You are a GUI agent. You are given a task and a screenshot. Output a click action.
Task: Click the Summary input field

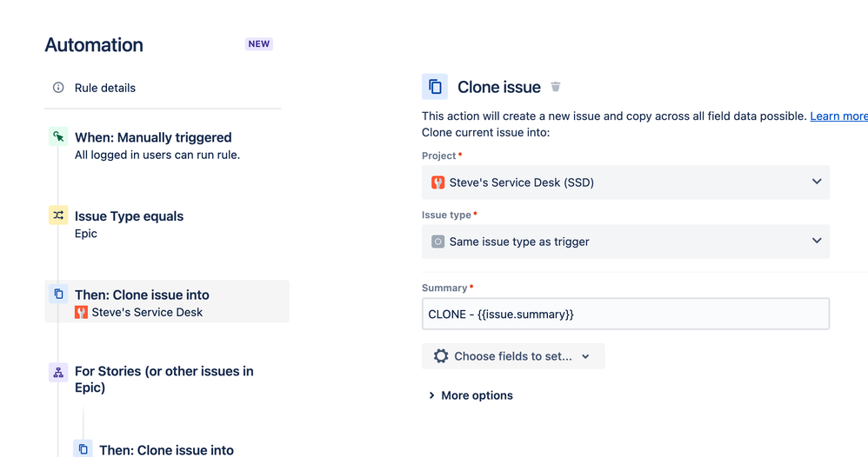click(625, 315)
